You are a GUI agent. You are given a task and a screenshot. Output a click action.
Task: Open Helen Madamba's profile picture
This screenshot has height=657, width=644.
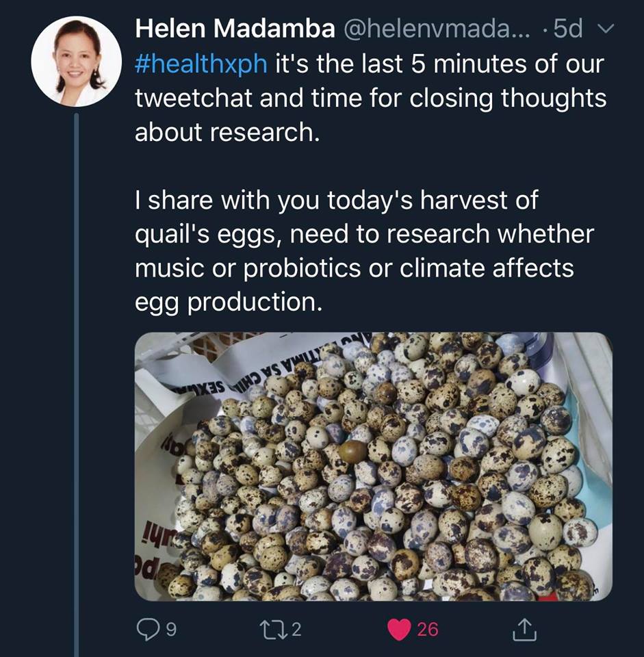click(77, 62)
